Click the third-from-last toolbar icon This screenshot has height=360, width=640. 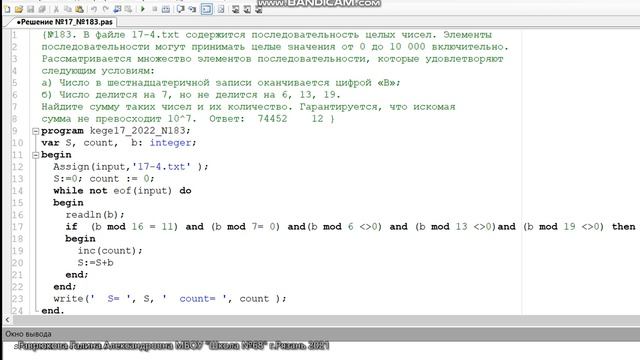click(x=236, y=9)
